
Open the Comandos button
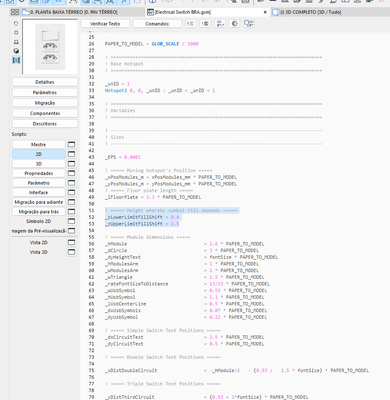[x=157, y=24]
